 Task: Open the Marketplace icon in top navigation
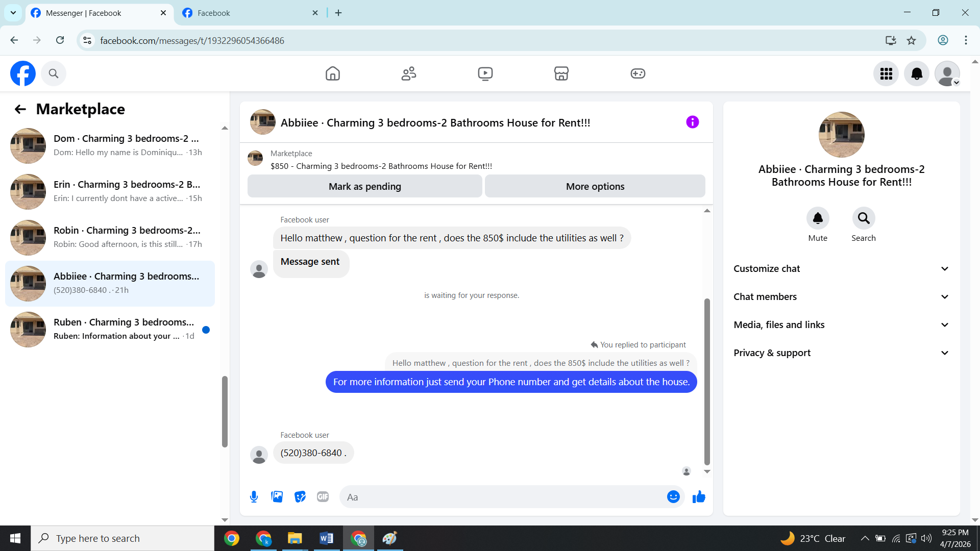(561, 73)
